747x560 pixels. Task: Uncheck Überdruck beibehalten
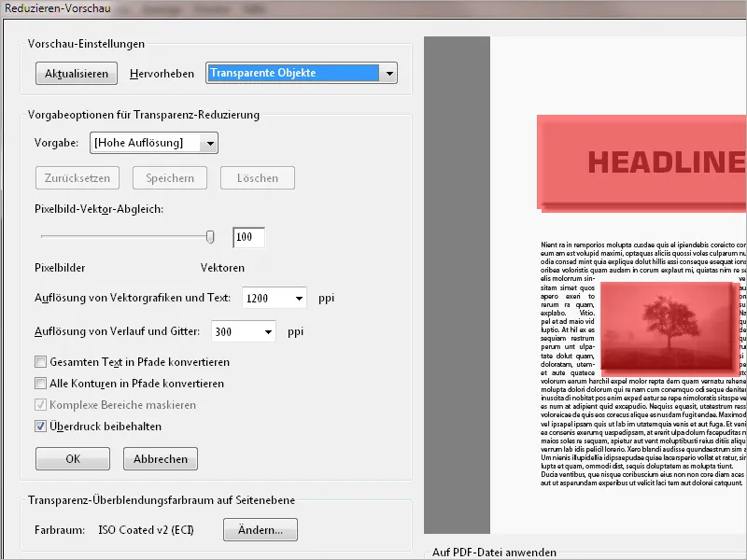pyautogui.click(x=40, y=427)
